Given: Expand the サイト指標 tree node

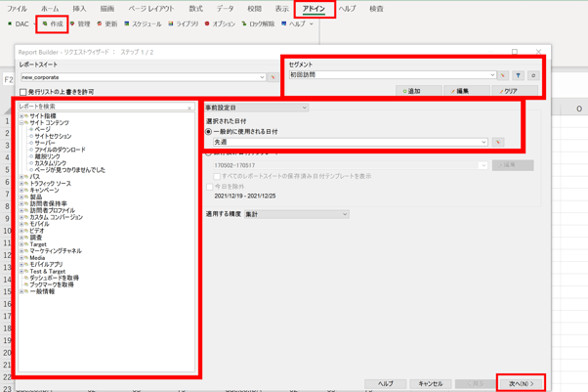Looking at the screenshot, I should point(21,116).
